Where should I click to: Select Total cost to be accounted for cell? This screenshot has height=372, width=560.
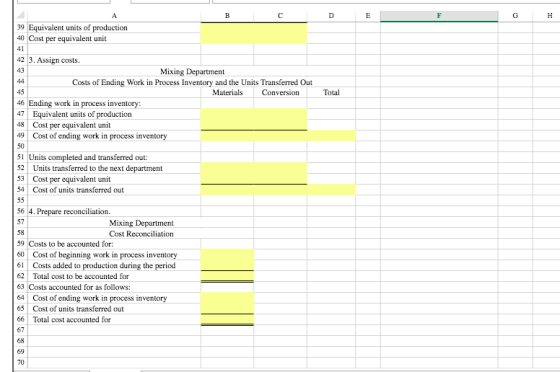(227, 276)
